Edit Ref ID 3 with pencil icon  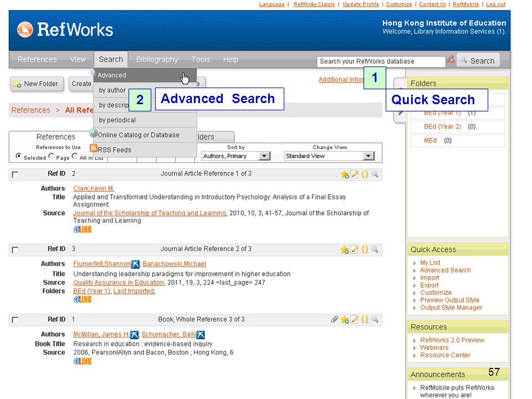tap(355, 250)
